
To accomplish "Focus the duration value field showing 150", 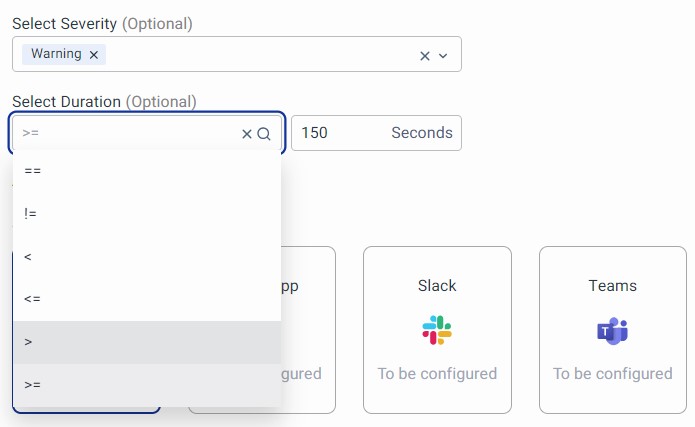I will click(340, 133).
